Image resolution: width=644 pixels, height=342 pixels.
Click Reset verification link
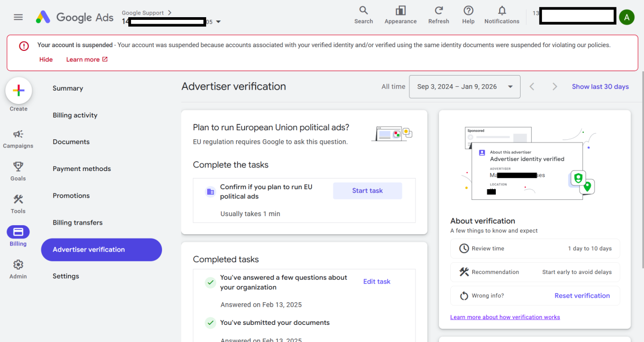point(582,296)
